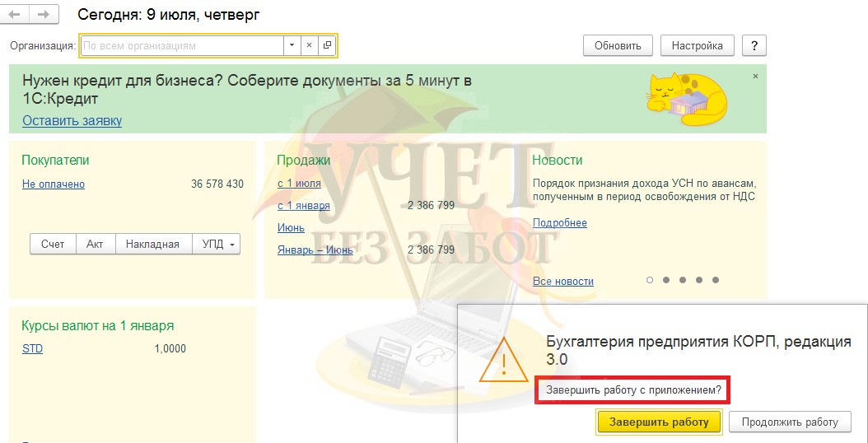This screenshot has height=443, width=868.
Task: Open the Все новости link
Action: (563, 282)
